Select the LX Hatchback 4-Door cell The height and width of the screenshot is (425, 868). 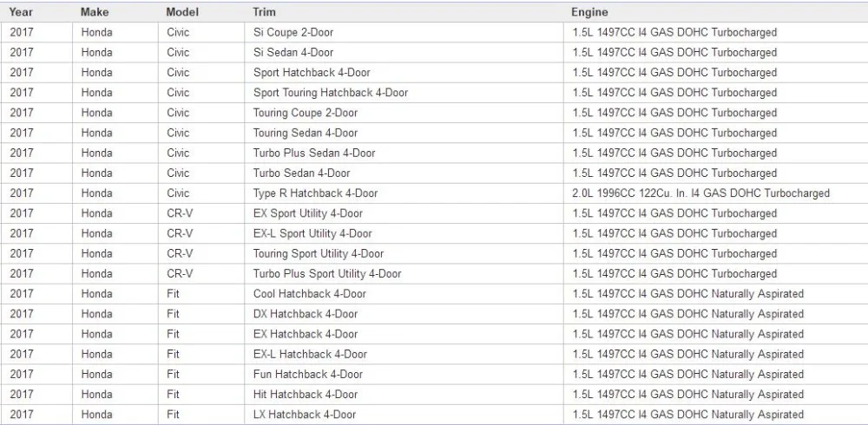tap(404, 415)
